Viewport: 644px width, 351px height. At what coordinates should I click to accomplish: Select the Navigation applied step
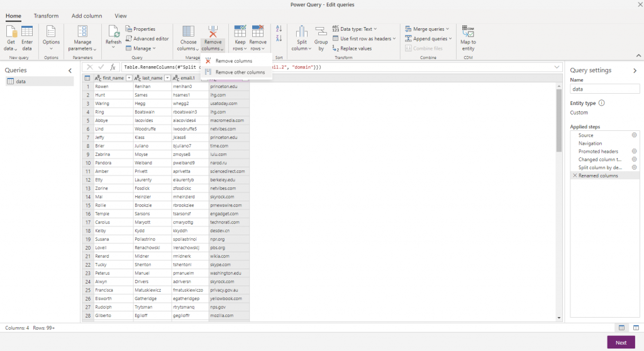590,143
